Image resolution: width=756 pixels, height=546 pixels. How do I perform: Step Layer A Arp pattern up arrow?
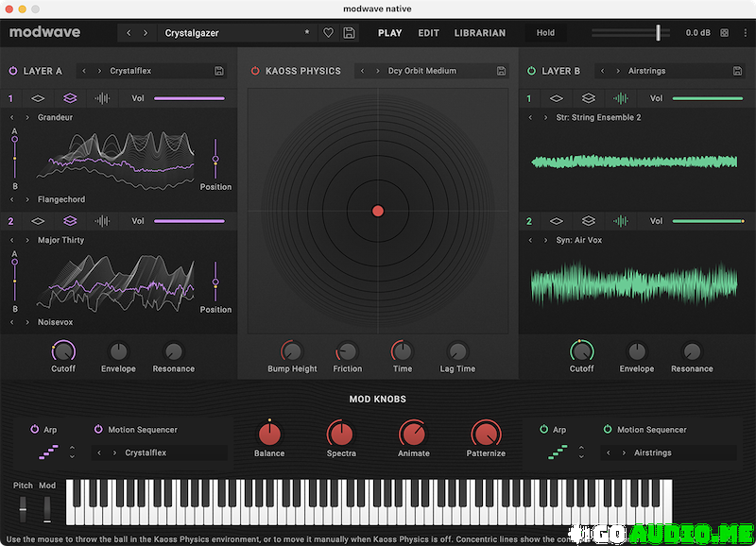tap(73, 448)
